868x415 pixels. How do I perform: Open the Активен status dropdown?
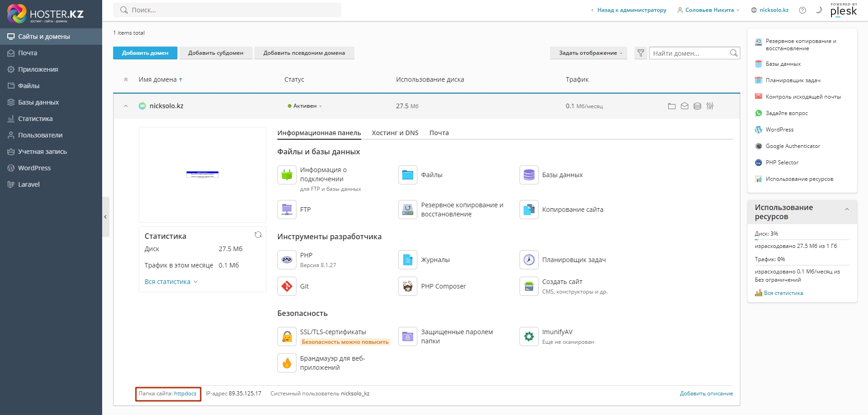(x=305, y=106)
